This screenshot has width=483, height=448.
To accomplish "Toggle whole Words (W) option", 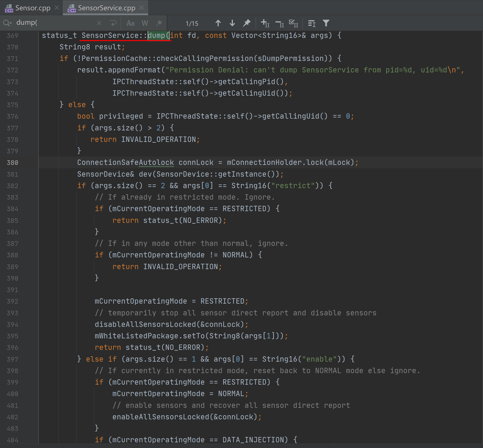I will click(x=145, y=23).
